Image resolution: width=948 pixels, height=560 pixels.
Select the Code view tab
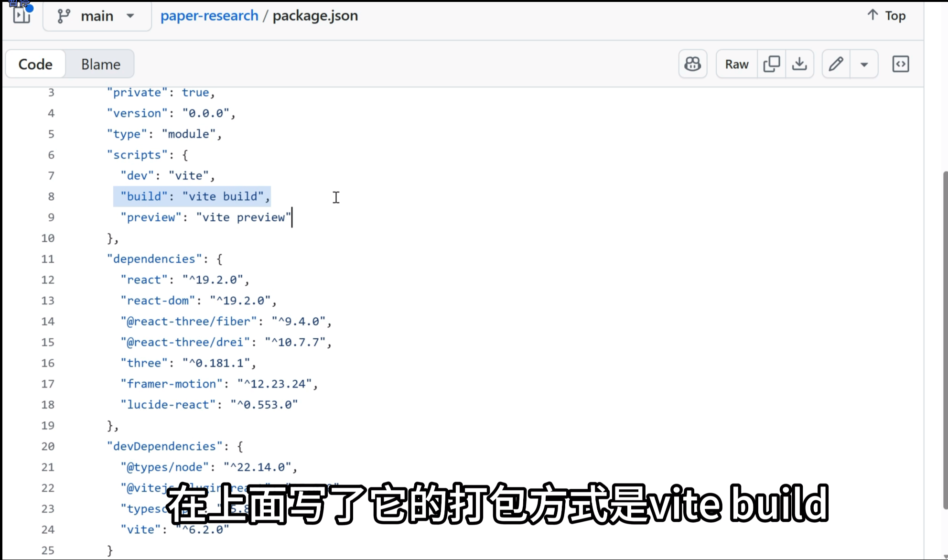coord(35,64)
